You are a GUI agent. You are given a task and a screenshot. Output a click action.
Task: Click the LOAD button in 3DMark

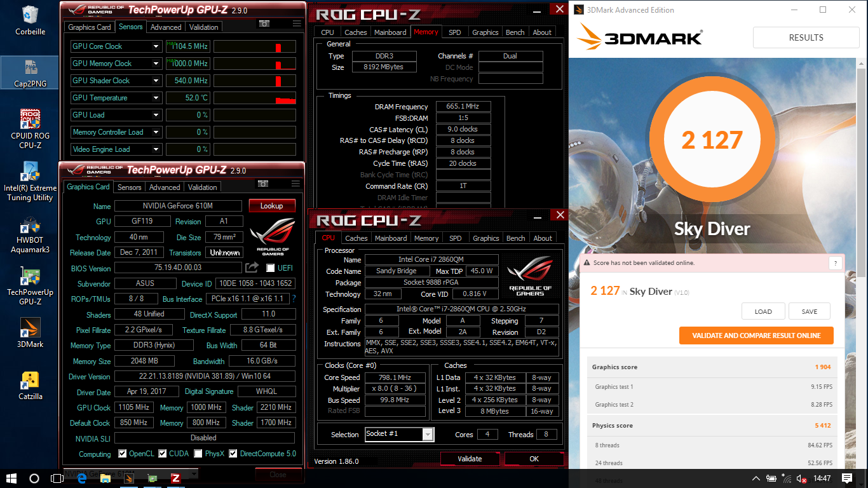763,311
